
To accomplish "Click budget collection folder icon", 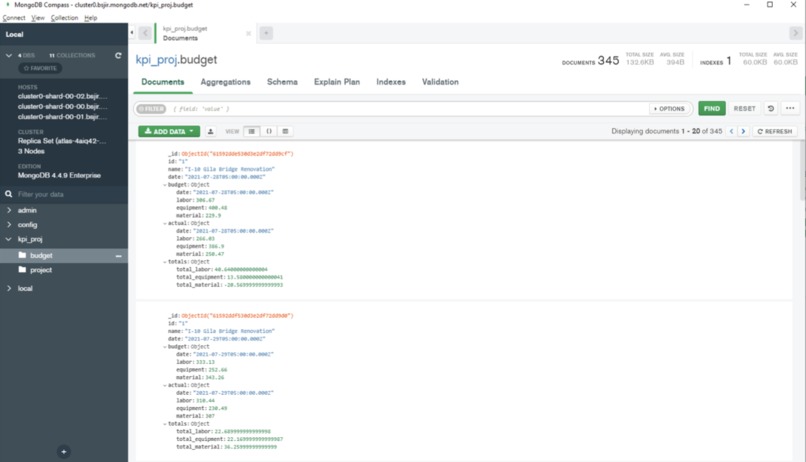I will coord(22,255).
